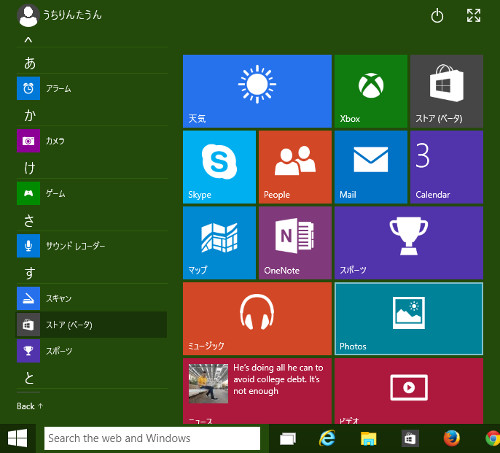The image size is (500, 453).
Task: Launch Internet Explorer from the taskbar
Action: tap(327, 438)
